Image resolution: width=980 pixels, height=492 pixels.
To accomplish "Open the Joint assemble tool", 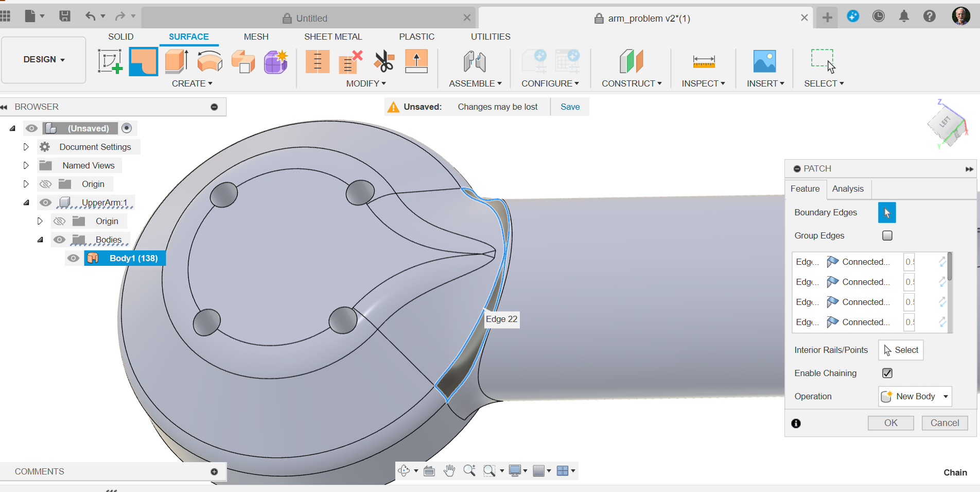I will click(x=475, y=61).
